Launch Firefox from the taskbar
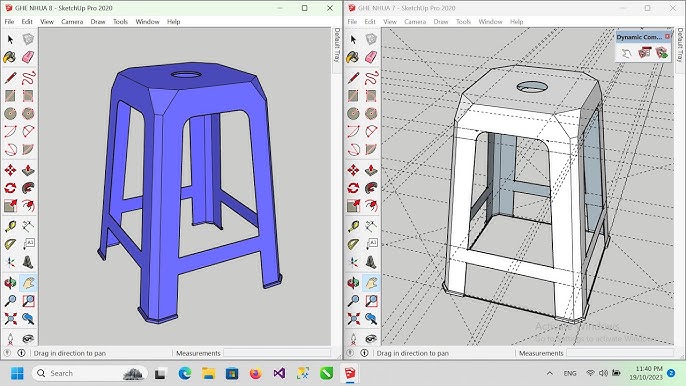Image resolution: width=686 pixels, height=386 pixels. click(x=256, y=373)
